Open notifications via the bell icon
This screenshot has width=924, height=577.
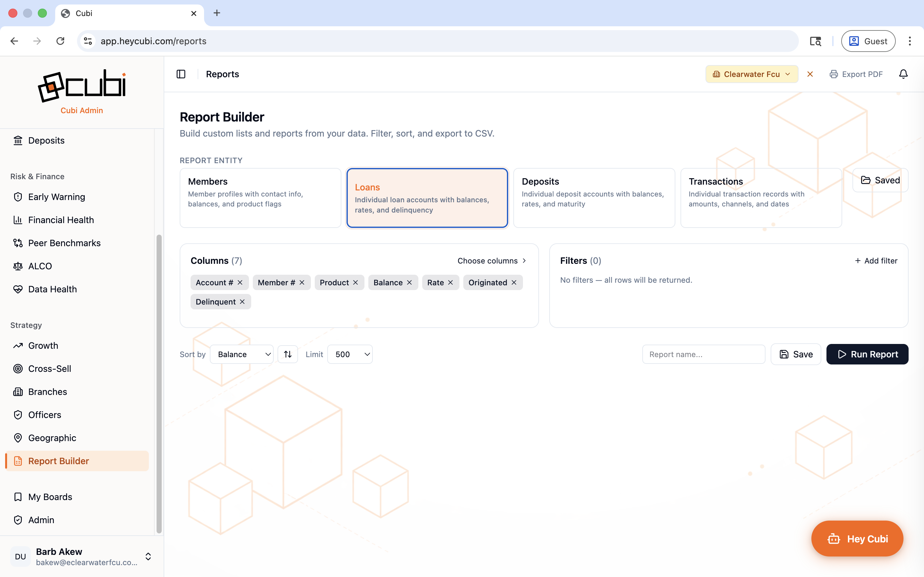[x=903, y=74]
